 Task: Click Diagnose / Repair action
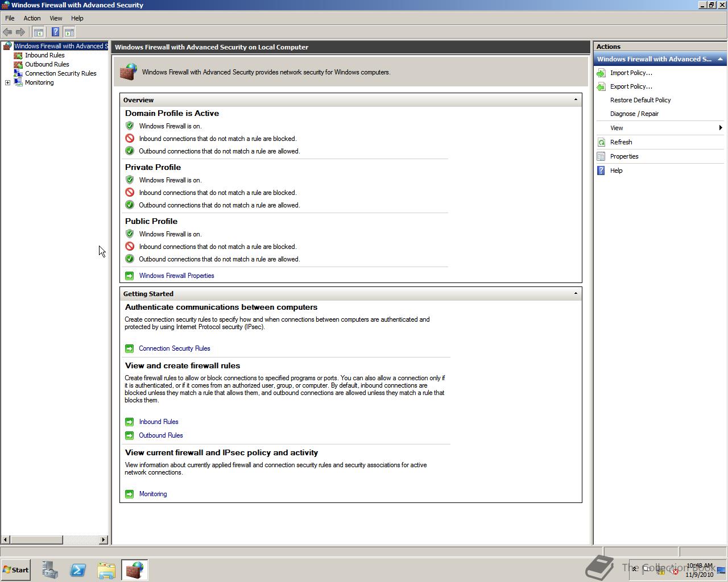(x=634, y=114)
